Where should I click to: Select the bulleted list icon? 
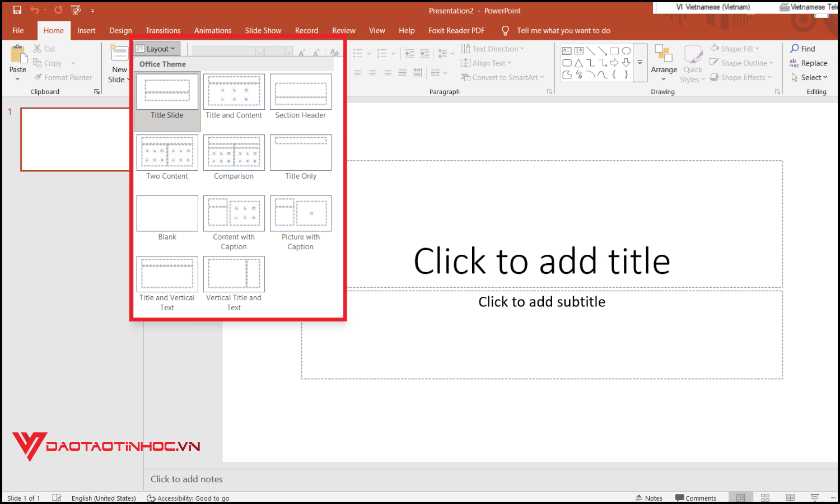(x=358, y=53)
